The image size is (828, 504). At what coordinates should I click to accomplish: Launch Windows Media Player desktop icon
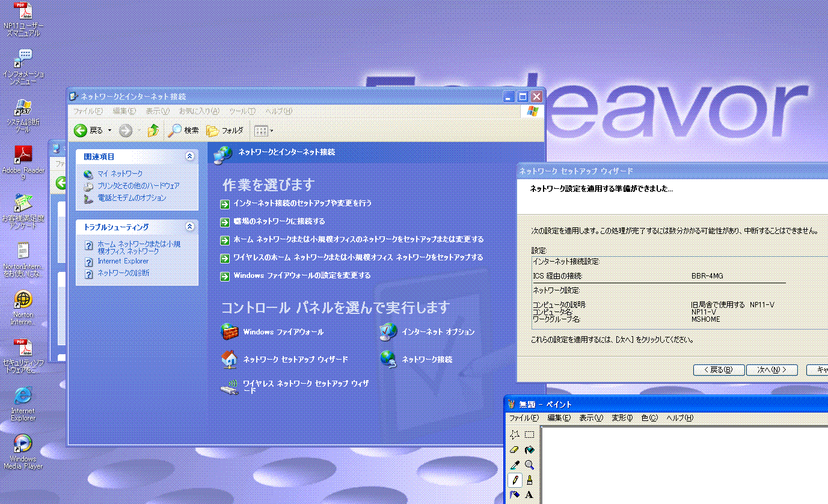click(23, 452)
